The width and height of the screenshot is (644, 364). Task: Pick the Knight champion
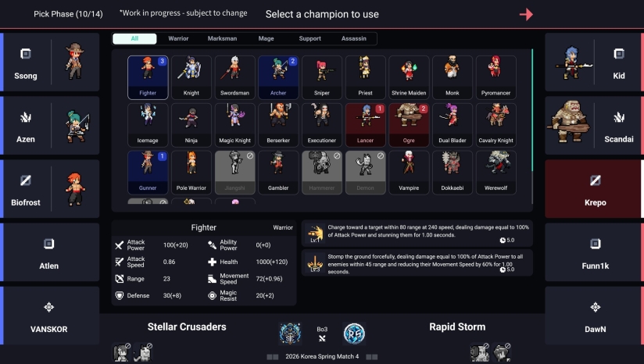[191, 77]
